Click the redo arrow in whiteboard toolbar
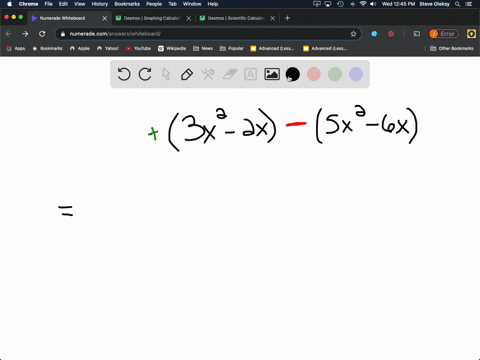This screenshot has width=480, height=360. 145,74
